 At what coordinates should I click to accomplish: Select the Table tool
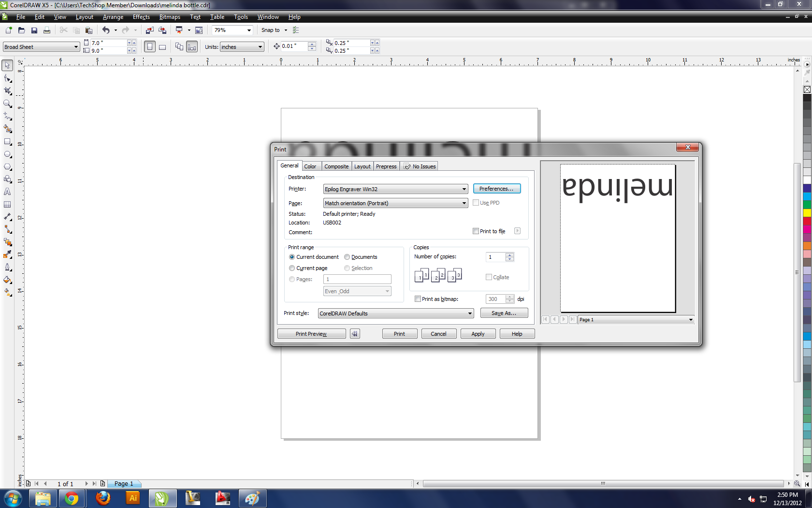(x=7, y=205)
